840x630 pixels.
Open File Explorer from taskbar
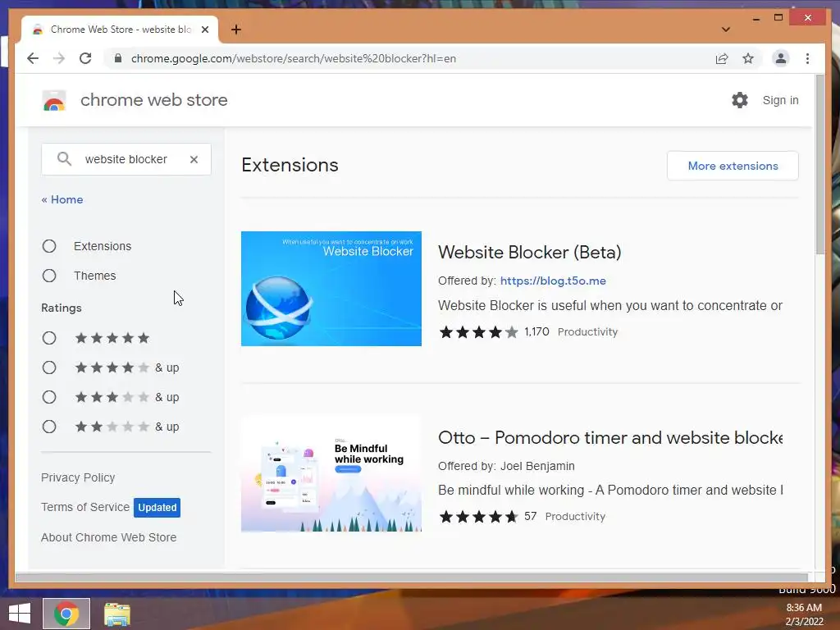[116, 614]
